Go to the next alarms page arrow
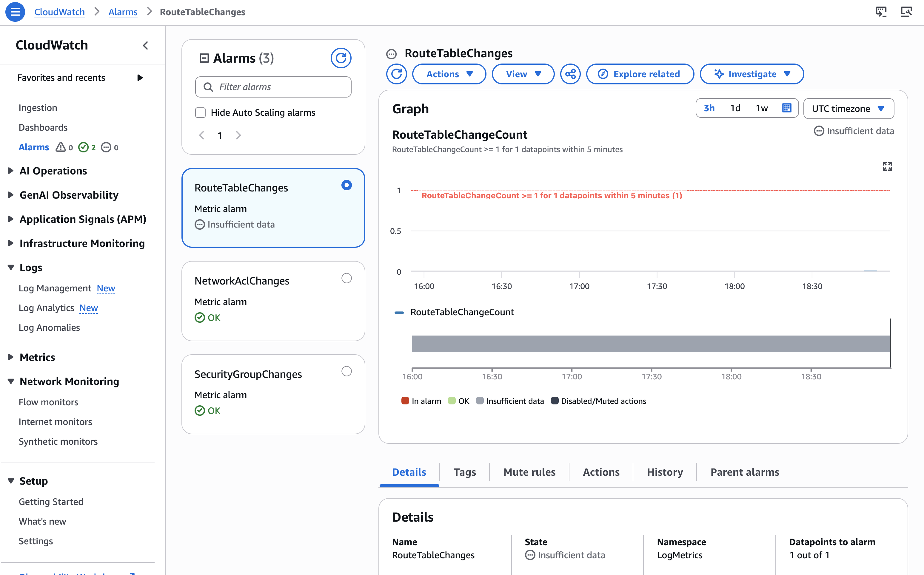 pos(238,135)
